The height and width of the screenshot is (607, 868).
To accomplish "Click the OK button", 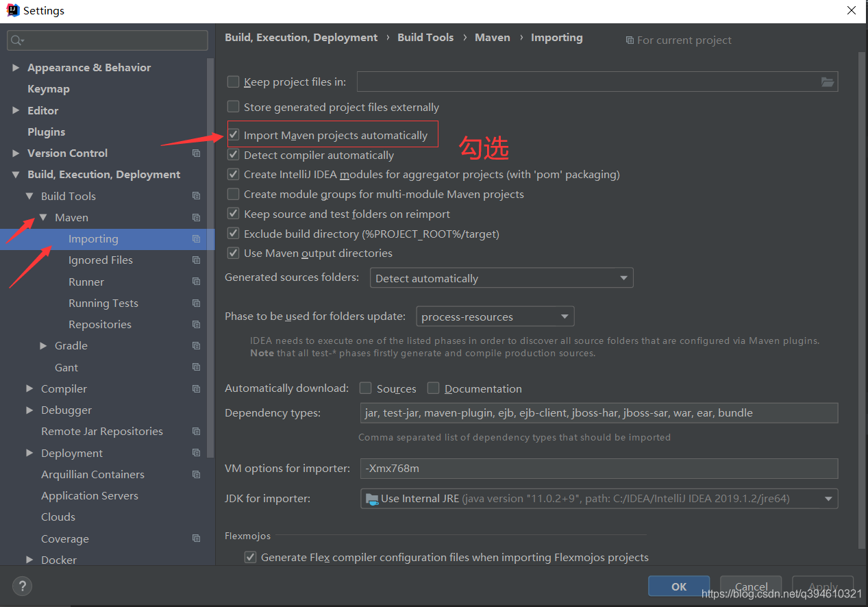I will [x=679, y=586].
